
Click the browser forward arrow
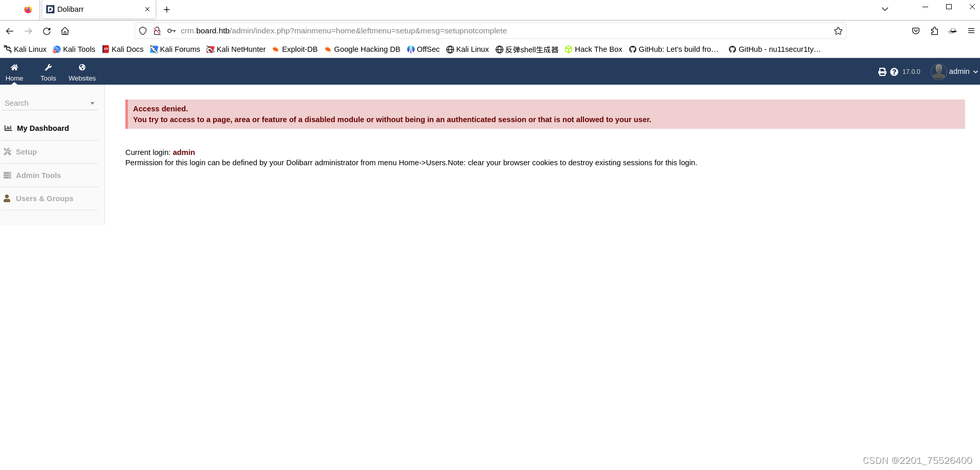pos(28,31)
